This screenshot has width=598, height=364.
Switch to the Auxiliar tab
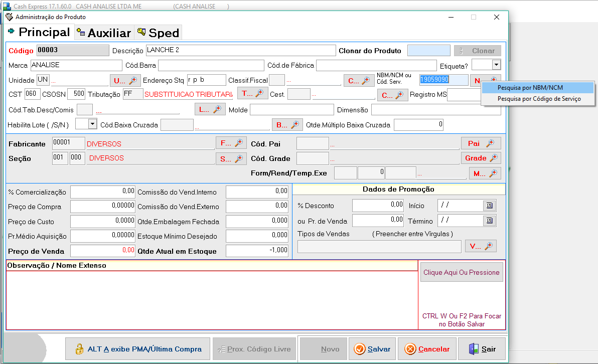point(104,33)
